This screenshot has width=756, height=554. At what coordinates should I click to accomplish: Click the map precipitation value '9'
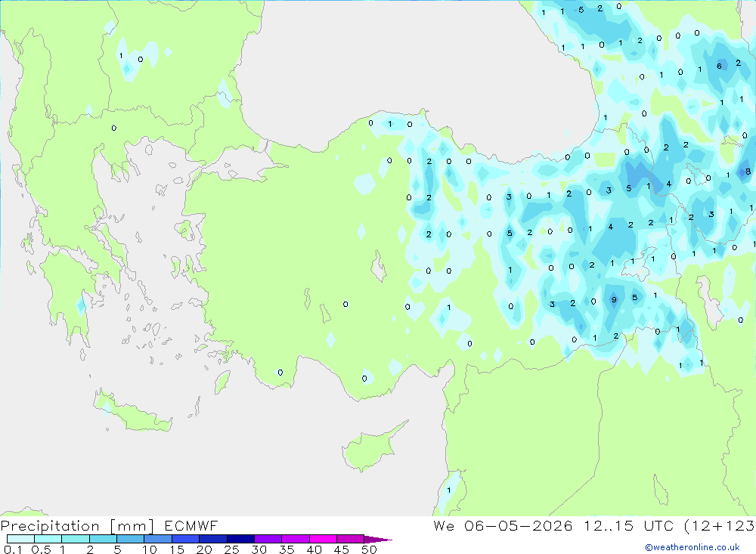(614, 299)
